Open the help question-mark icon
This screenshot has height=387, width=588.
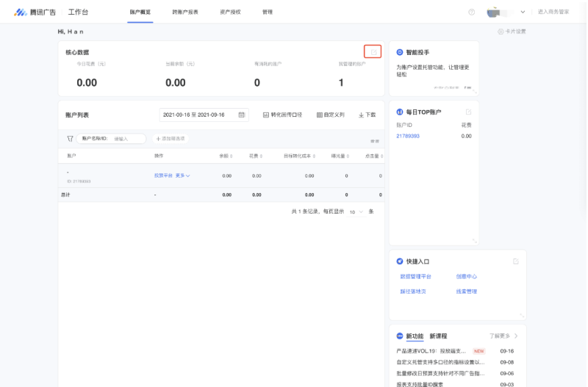point(471,12)
